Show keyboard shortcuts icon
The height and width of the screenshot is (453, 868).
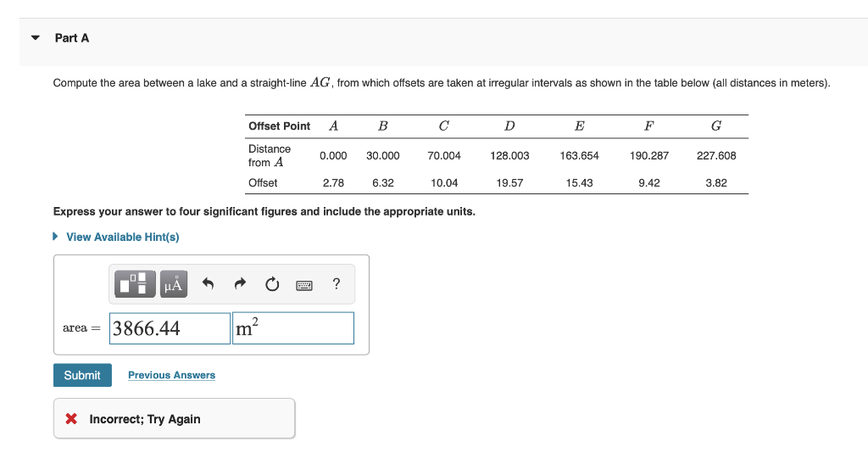tap(304, 285)
